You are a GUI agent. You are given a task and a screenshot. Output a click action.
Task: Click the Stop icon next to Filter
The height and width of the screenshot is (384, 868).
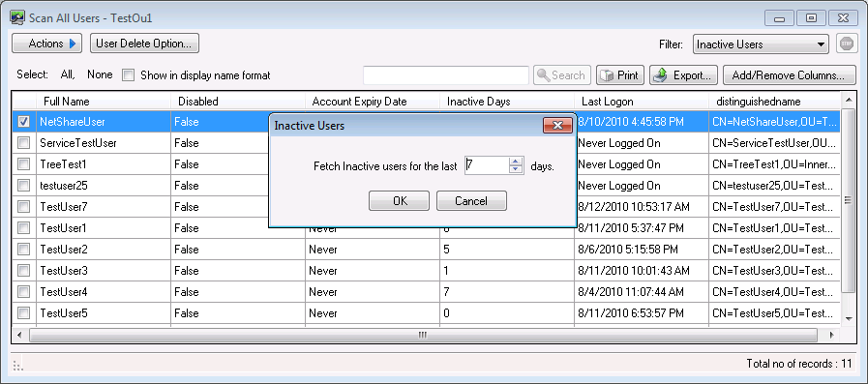point(847,44)
